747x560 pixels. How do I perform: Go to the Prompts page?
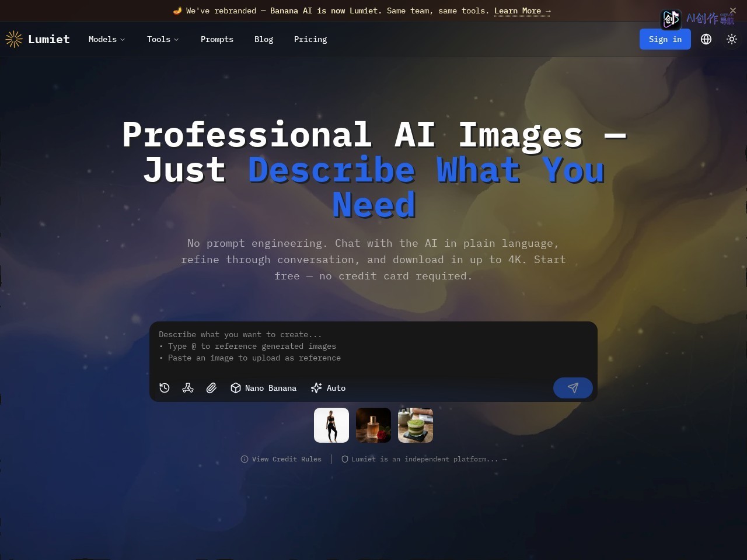click(x=217, y=39)
